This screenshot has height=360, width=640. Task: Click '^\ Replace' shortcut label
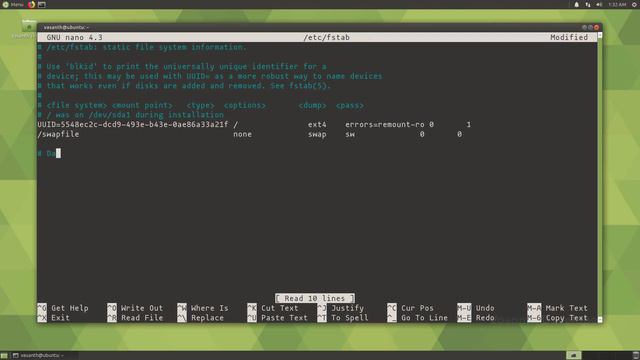[200, 318]
